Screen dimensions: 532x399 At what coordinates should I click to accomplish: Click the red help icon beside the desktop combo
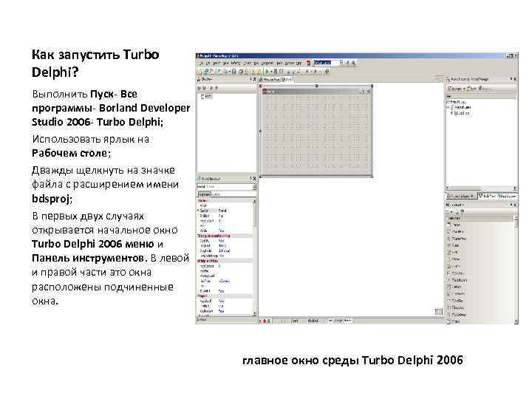point(309,63)
